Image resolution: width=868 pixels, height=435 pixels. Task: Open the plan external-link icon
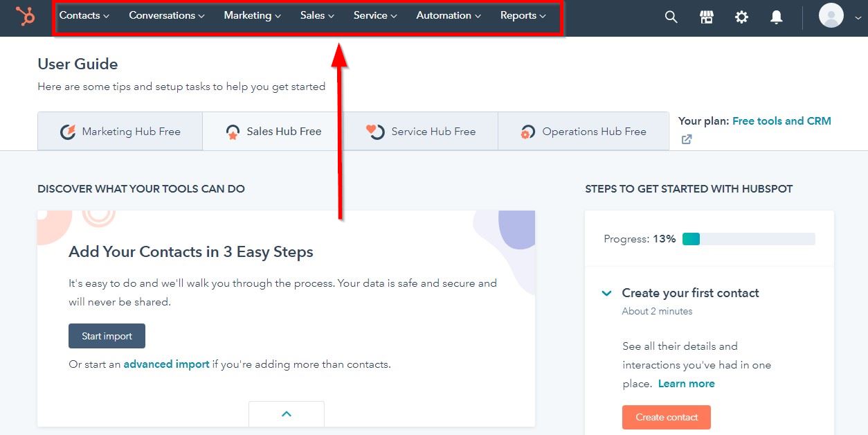pyautogui.click(x=687, y=139)
